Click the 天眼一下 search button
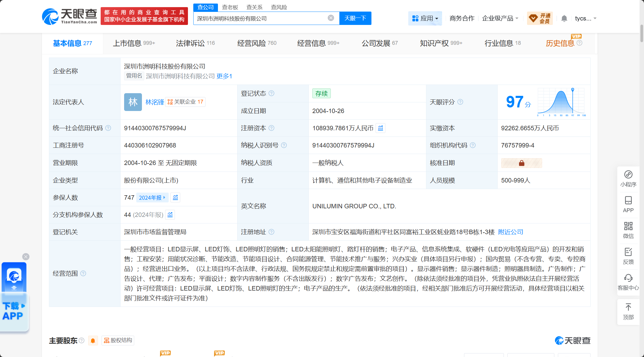 click(x=355, y=18)
